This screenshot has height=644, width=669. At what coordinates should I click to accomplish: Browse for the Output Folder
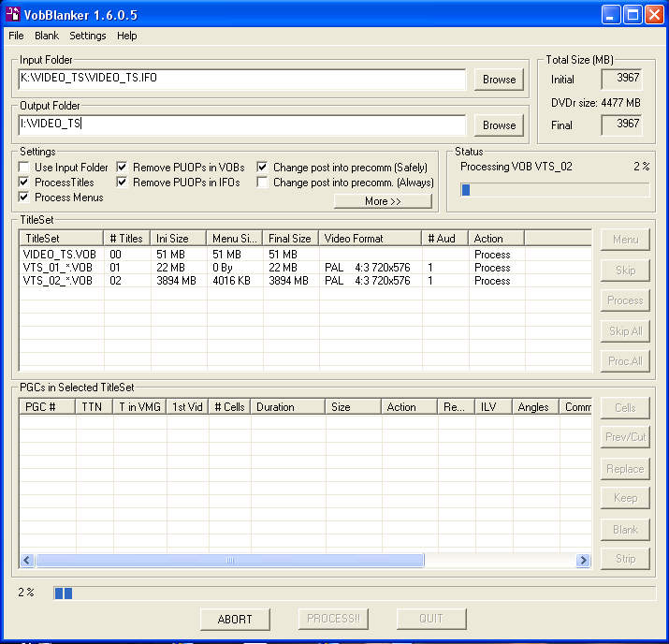click(499, 125)
